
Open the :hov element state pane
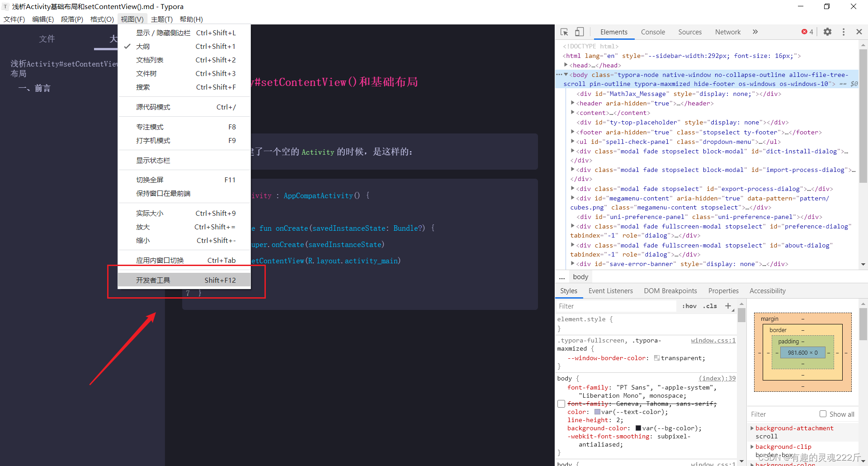pos(689,306)
